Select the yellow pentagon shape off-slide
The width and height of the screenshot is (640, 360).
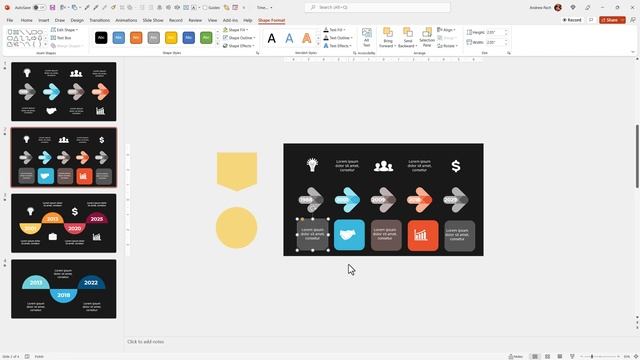point(237,171)
